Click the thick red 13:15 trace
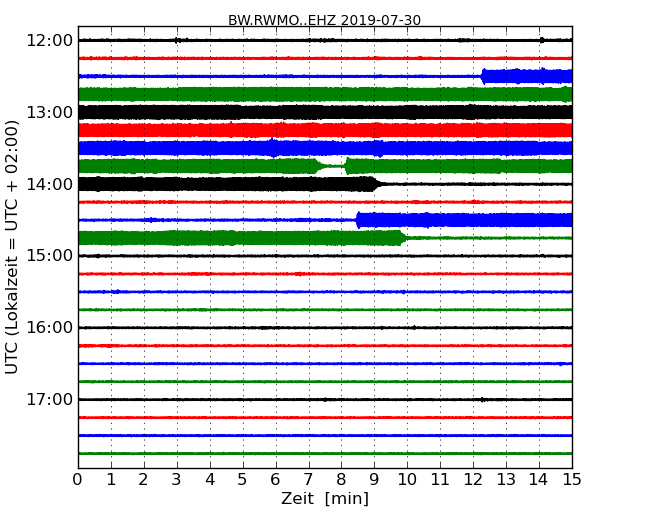 click(325, 130)
